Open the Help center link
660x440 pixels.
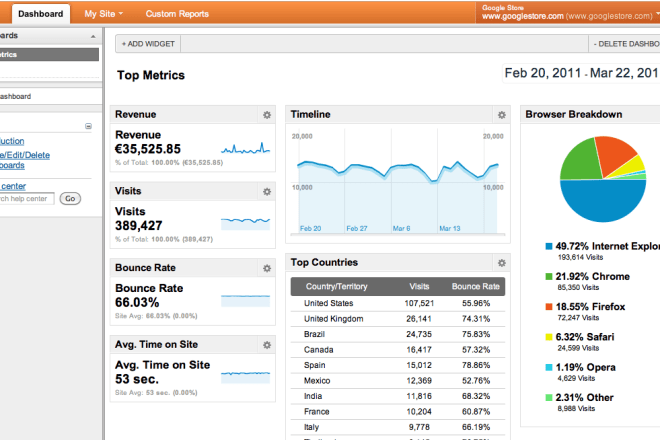pyautogui.click(x=13, y=186)
